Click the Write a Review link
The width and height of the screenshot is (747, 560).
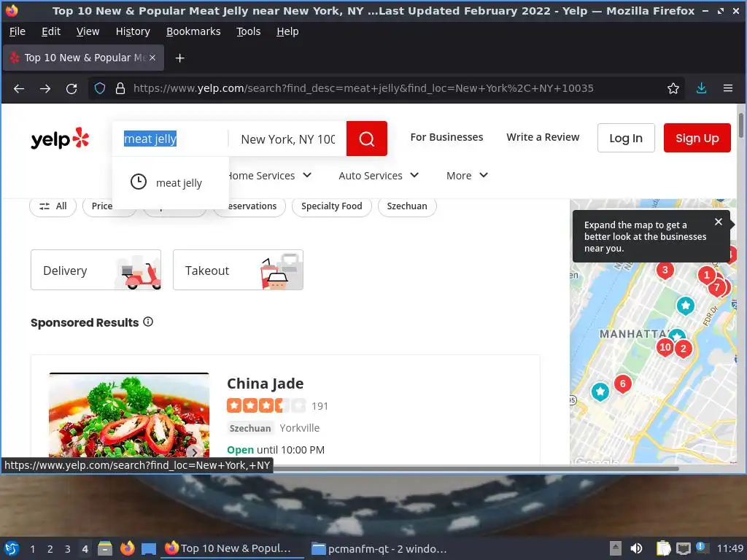pyautogui.click(x=543, y=137)
